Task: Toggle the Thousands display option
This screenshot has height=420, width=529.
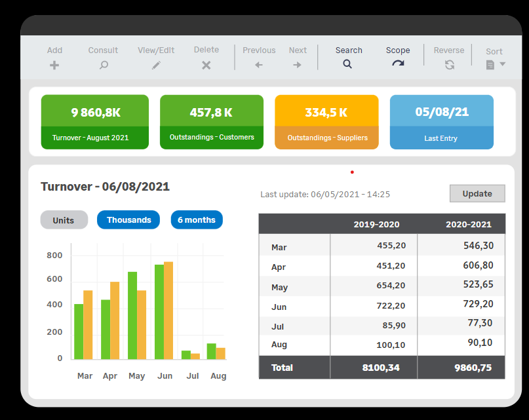Action: pyautogui.click(x=128, y=220)
